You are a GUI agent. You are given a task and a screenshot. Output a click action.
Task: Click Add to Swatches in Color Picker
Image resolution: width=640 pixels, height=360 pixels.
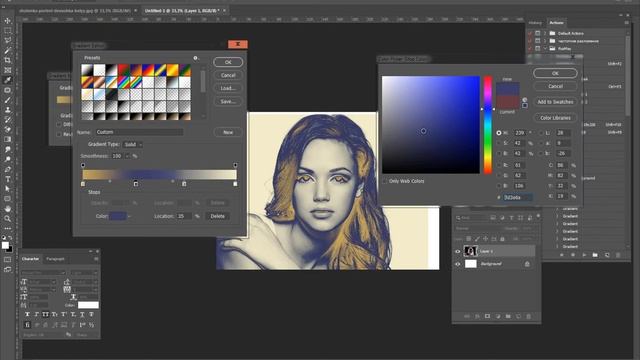555,102
